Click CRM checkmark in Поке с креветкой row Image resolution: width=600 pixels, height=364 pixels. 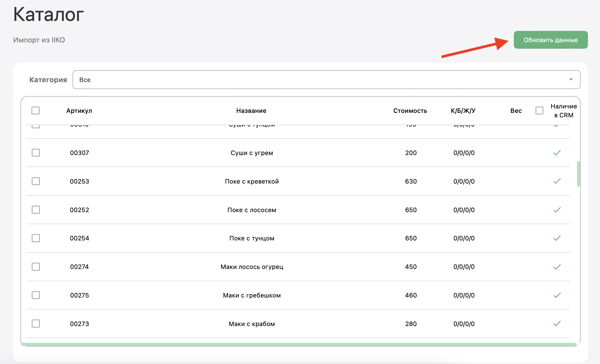557,181
